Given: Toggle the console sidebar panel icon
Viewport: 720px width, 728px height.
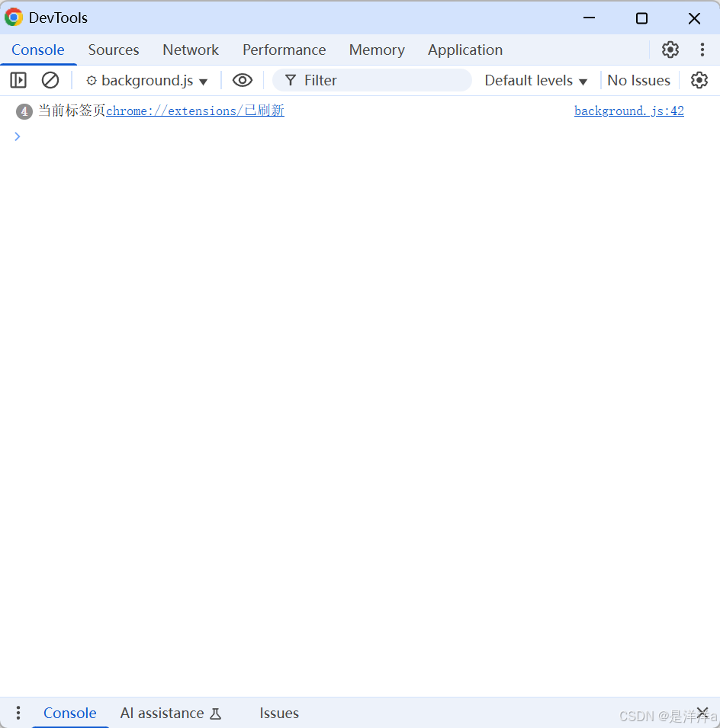Looking at the screenshot, I should point(18,80).
